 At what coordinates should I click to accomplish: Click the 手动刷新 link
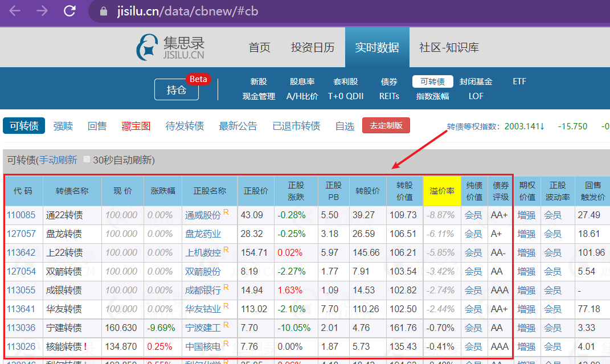[x=58, y=160]
